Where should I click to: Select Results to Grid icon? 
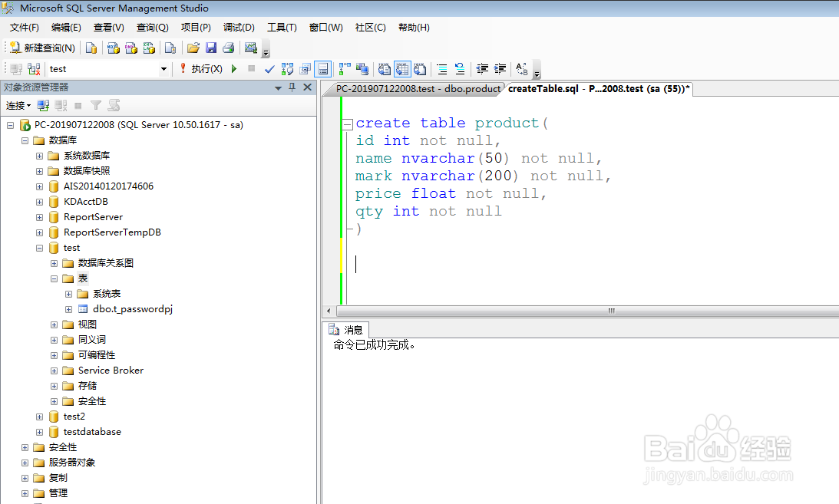point(402,69)
